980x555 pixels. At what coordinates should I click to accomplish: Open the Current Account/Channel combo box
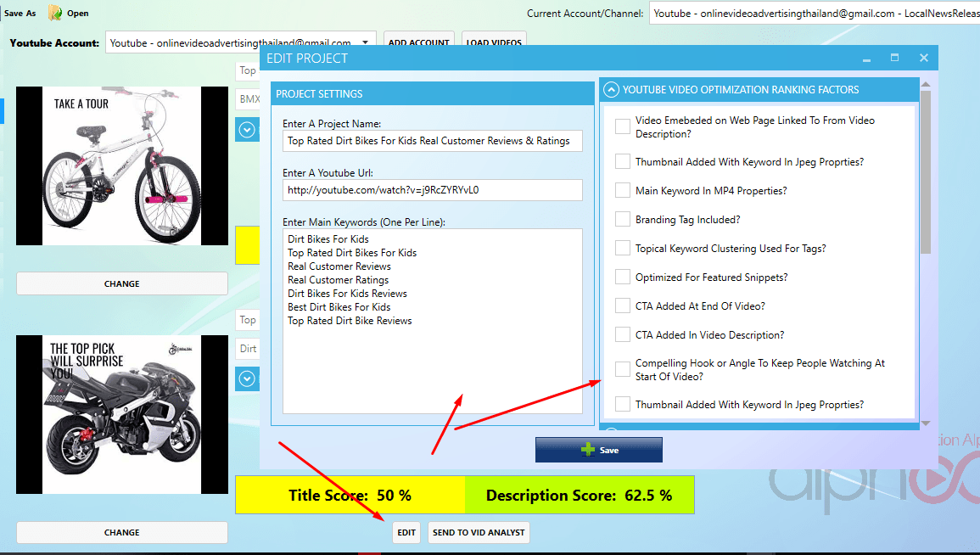pyautogui.click(x=813, y=14)
